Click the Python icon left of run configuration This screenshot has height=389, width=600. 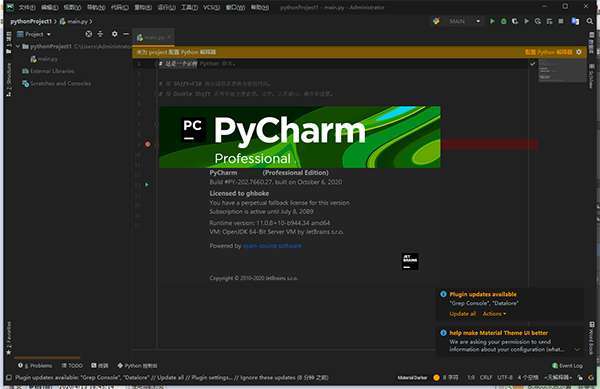(436, 21)
